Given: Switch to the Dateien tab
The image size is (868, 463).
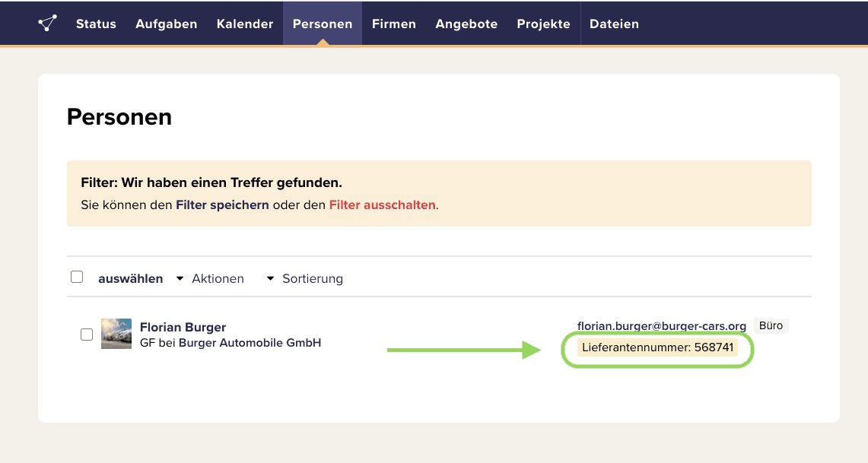Looking at the screenshot, I should 614,24.
